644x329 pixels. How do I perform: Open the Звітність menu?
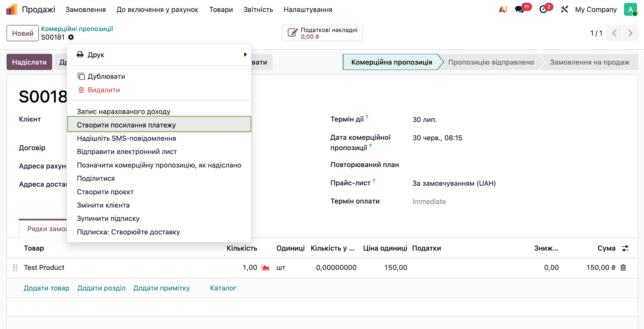(258, 10)
